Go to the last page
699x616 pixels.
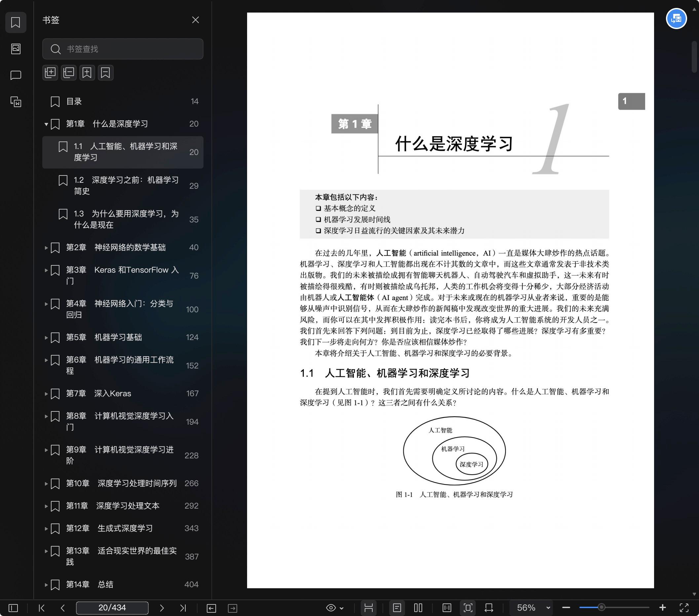point(183,608)
